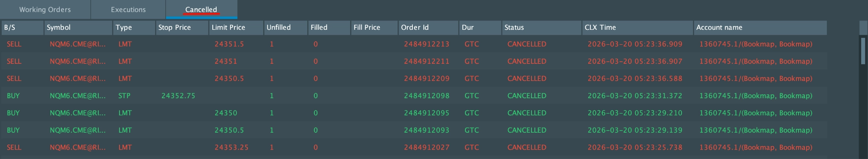Click GTC duration for order 2484912095
This screenshot has height=159, width=868.
[x=472, y=113]
